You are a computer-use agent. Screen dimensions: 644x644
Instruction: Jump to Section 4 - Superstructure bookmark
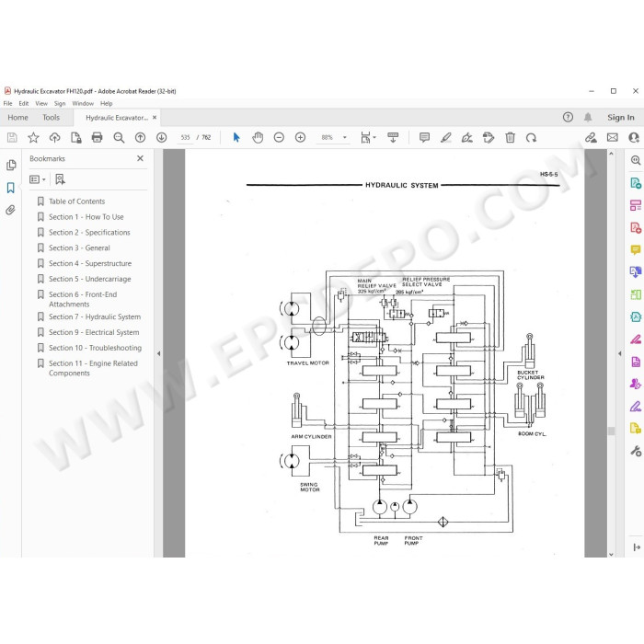point(90,263)
